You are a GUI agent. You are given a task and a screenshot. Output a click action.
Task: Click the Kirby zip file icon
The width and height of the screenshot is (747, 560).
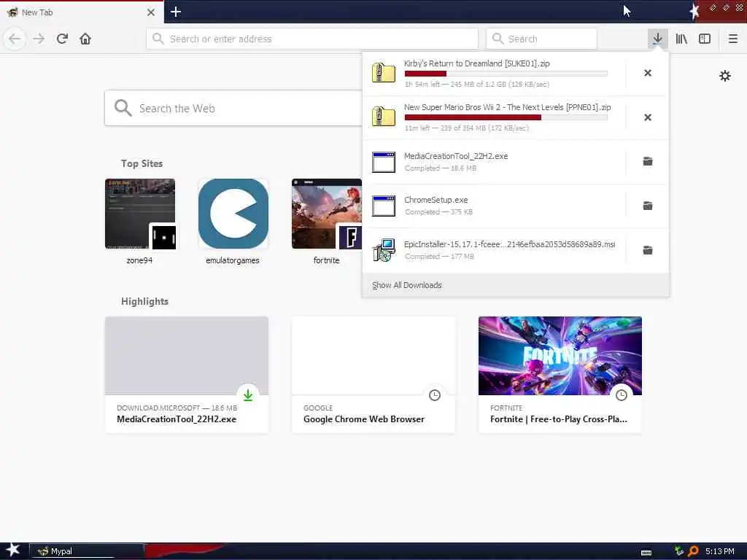click(x=384, y=74)
